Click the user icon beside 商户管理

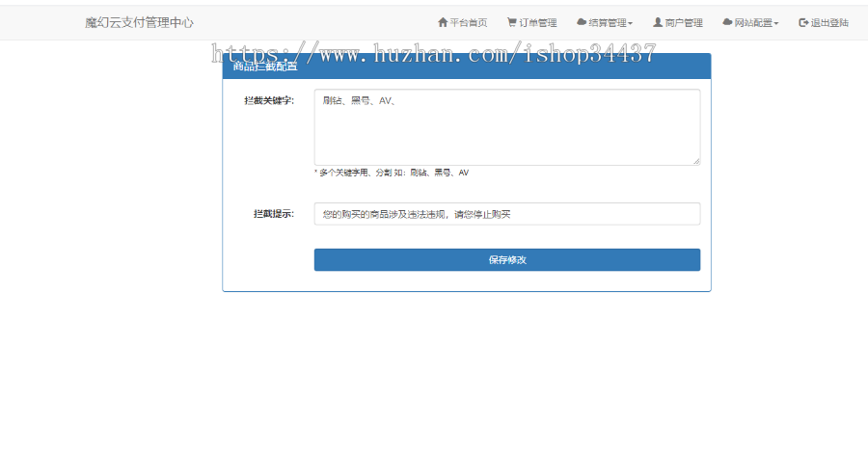click(x=658, y=22)
